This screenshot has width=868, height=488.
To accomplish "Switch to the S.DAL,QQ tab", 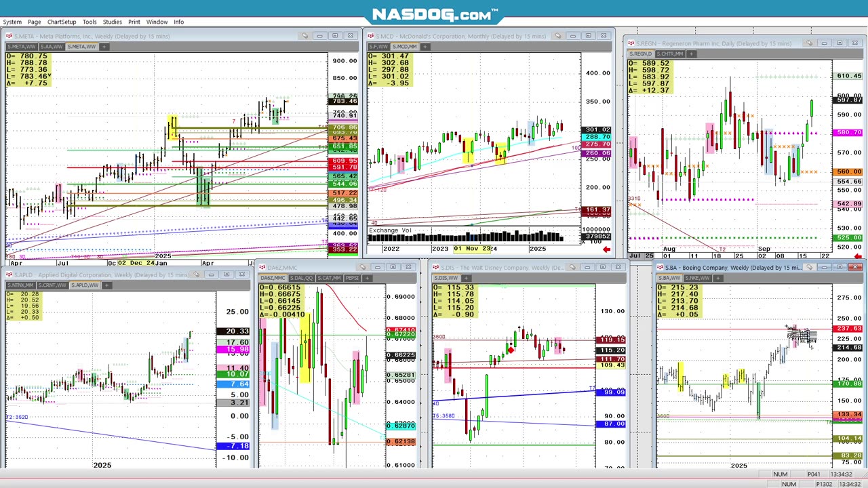I will (302, 278).
